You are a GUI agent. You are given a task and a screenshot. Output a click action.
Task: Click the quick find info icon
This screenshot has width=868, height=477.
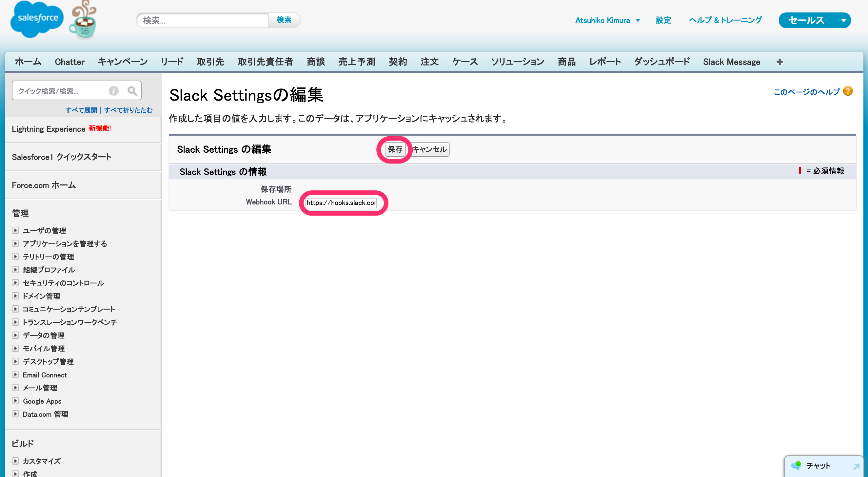pos(113,91)
